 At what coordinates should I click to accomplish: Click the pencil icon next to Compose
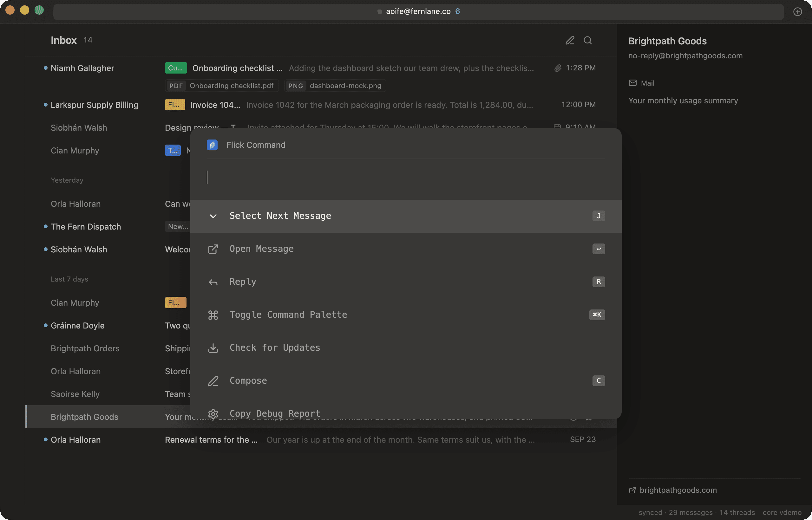click(x=213, y=381)
